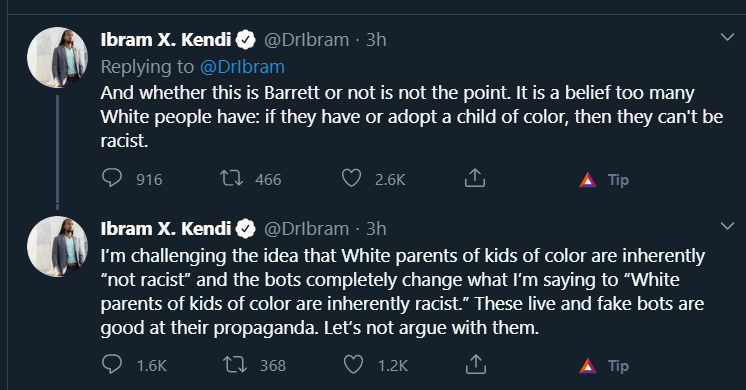The image size is (746, 390).
Task: Open the @DrIbram link in Replying to
Action: click(242, 67)
